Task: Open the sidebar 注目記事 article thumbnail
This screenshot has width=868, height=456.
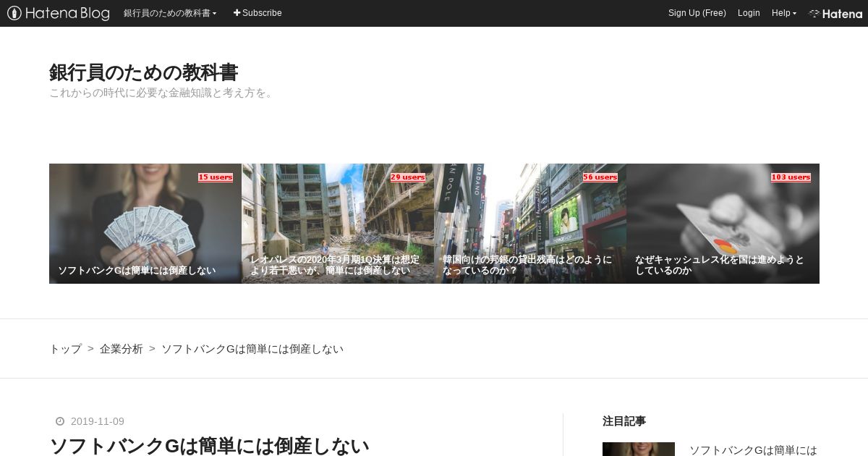Action: [639, 449]
